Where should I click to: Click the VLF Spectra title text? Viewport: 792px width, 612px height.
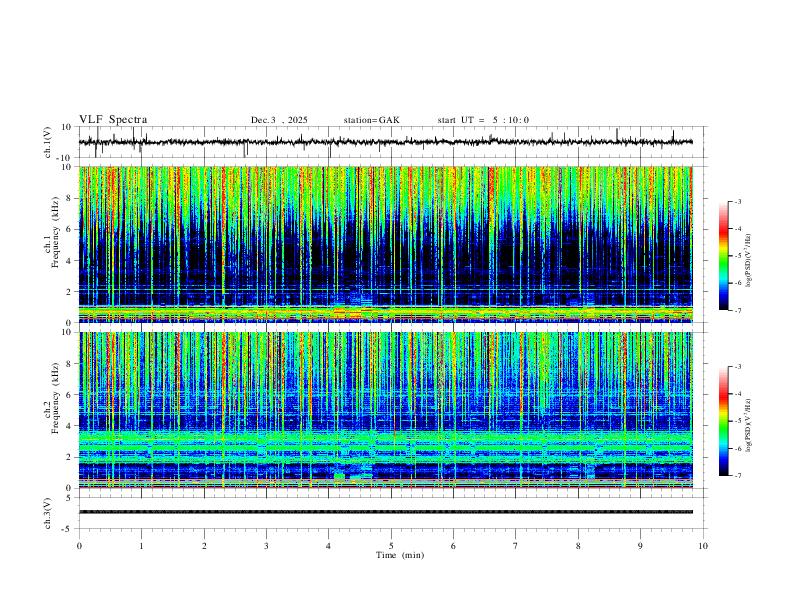coord(113,120)
